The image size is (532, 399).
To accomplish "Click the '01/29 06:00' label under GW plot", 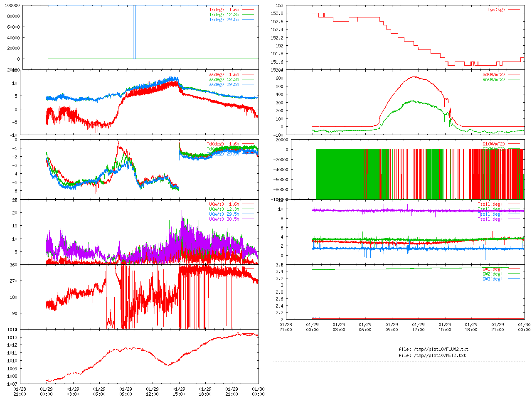I will 365,327.
